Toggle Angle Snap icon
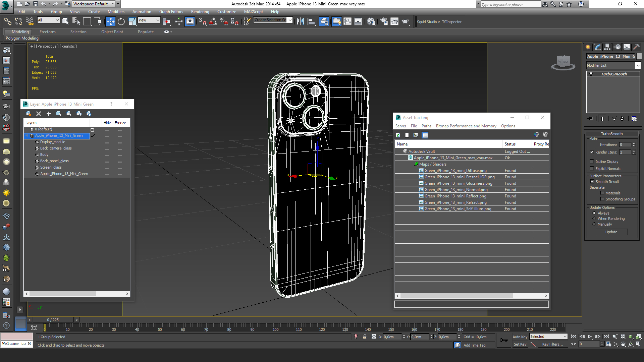This screenshot has height=362, width=644. (213, 21)
